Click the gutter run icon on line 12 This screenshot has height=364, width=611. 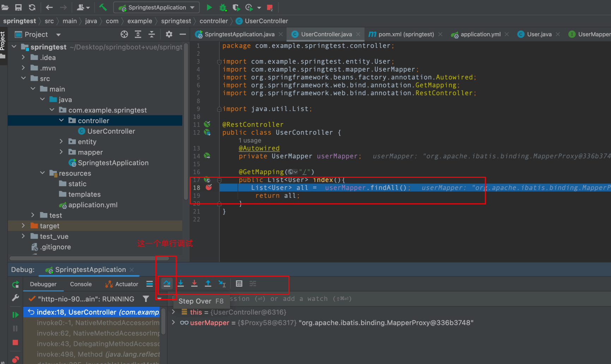click(207, 132)
